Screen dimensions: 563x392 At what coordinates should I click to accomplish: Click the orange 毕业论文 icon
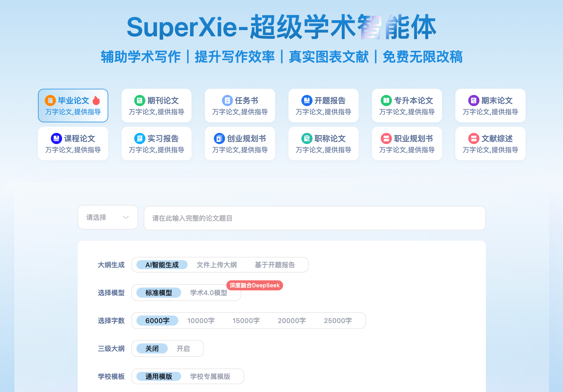pos(50,101)
